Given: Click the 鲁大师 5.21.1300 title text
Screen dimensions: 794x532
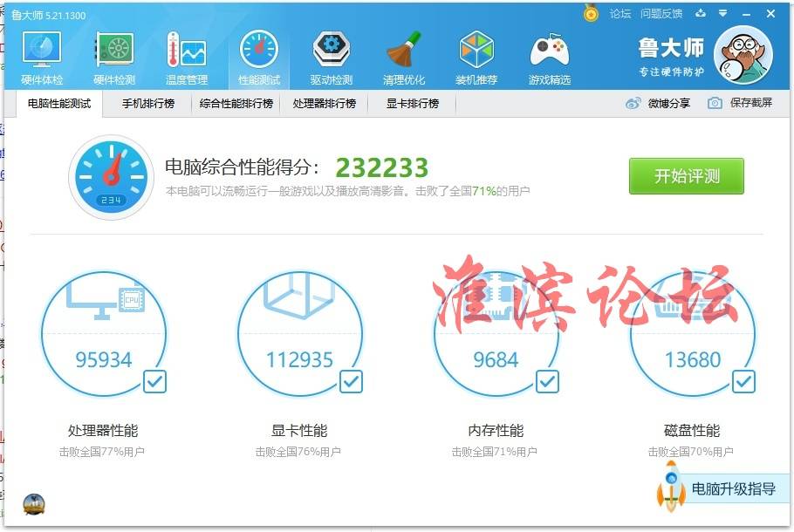Looking at the screenshot, I should pyautogui.click(x=49, y=15).
